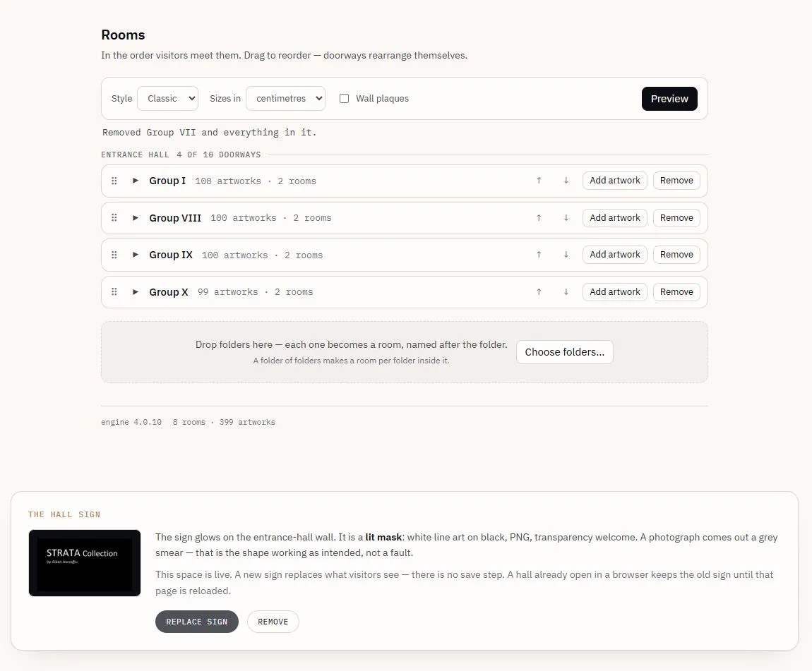Screen dimensions: 812x671
Task: Move Group I down with the arrow
Action: (x=566, y=181)
